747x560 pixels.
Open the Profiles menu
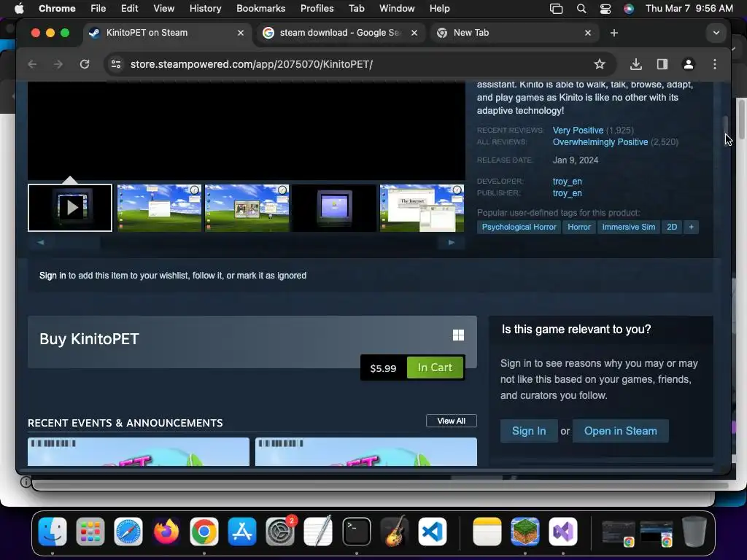click(317, 8)
